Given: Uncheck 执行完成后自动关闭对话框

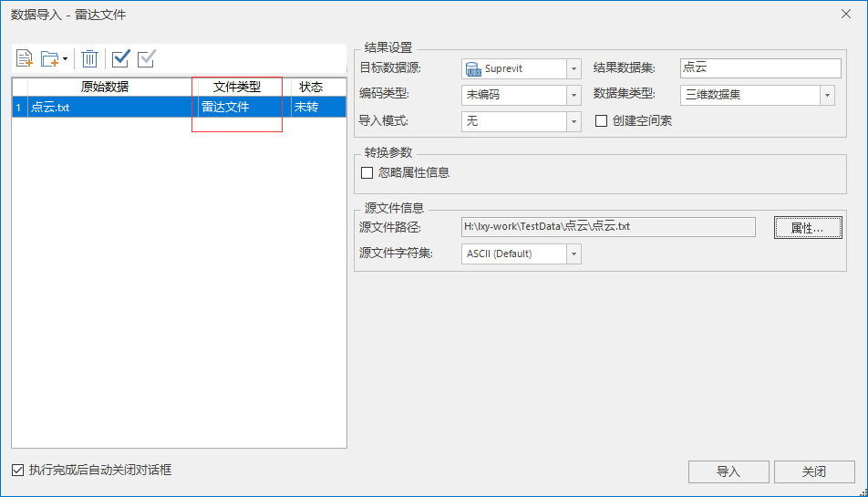Looking at the screenshot, I should point(17,470).
